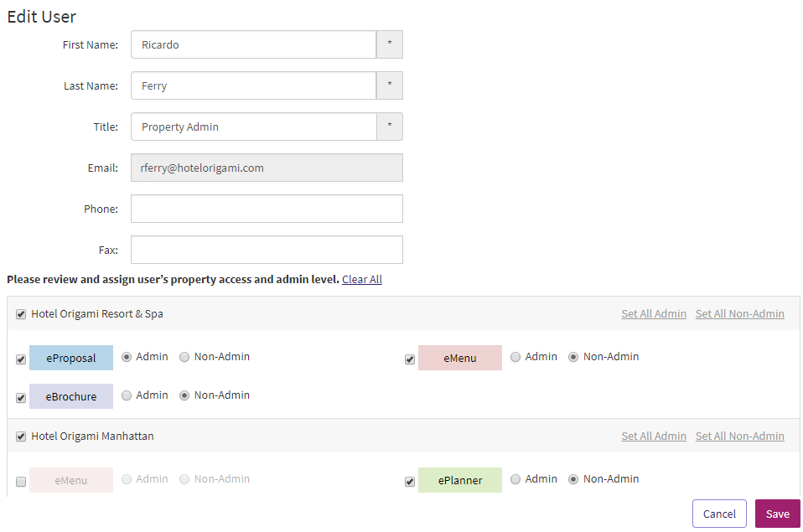Select Admin for eProposal
Viewport: 803px width, 532px height.
(127, 357)
